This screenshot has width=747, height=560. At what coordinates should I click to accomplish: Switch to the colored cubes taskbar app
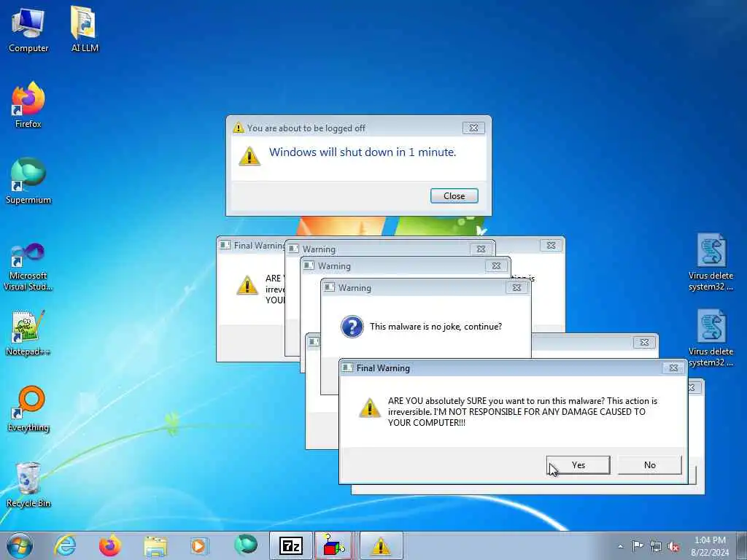click(x=333, y=545)
